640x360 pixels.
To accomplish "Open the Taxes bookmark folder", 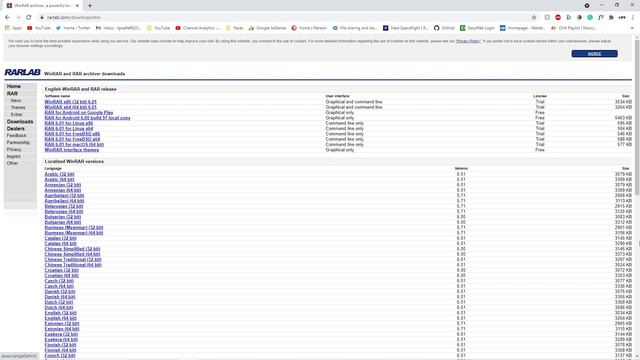I will [235, 28].
